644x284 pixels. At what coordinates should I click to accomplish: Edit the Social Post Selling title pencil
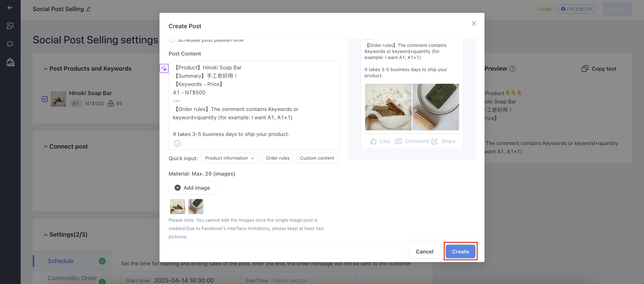point(88,9)
